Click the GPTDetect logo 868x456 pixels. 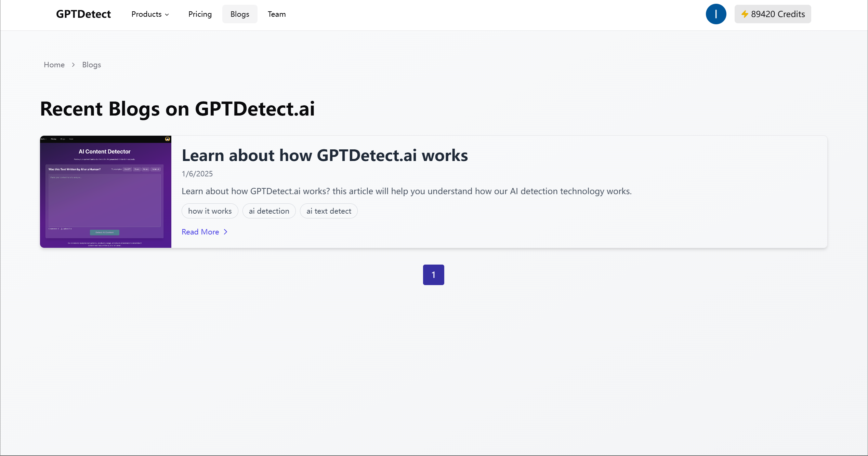(x=83, y=14)
